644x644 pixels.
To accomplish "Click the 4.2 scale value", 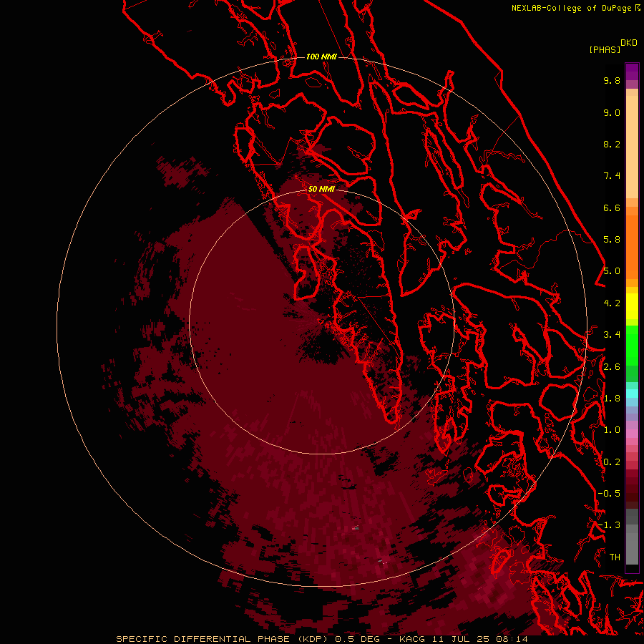I will pyautogui.click(x=612, y=303).
